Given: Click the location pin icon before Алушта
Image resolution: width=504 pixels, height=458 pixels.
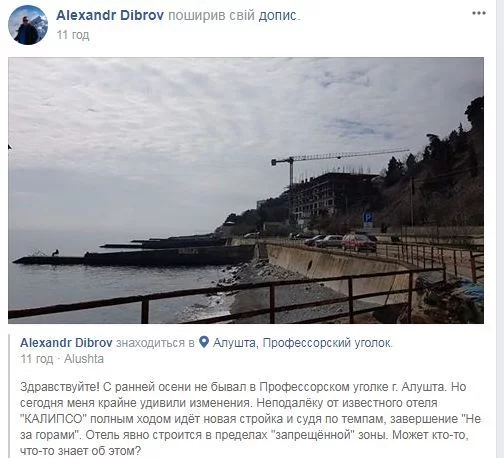Looking at the screenshot, I should (204, 342).
